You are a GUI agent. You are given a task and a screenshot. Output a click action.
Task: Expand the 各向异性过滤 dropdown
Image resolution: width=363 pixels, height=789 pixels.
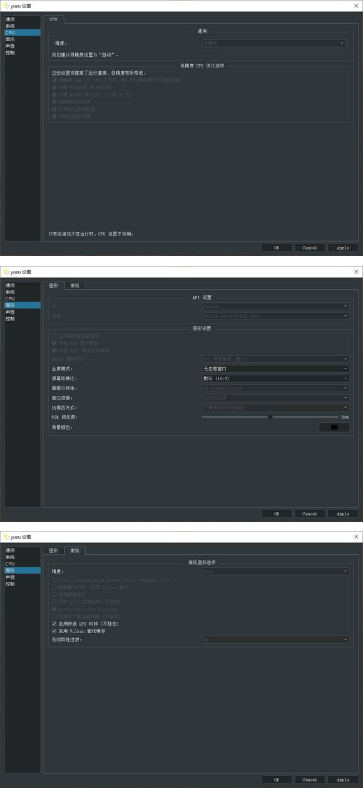pyautogui.click(x=275, y=640)
